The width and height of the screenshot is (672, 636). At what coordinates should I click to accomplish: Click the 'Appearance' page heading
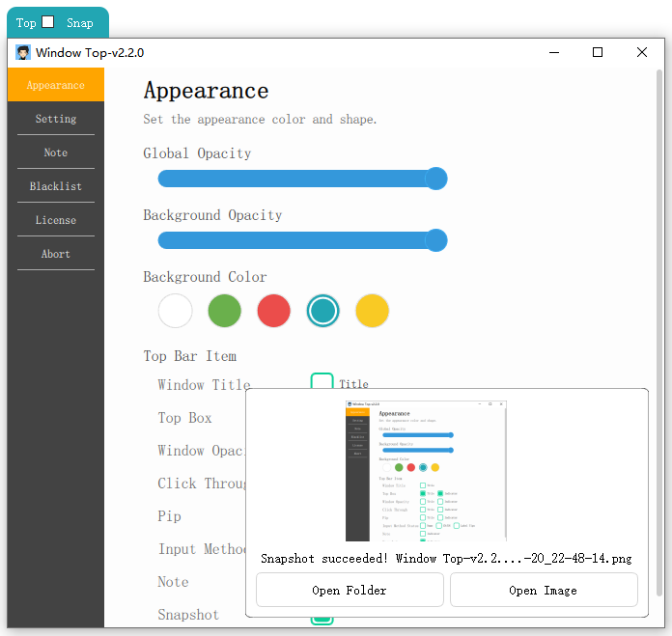[x=207, y=91]
